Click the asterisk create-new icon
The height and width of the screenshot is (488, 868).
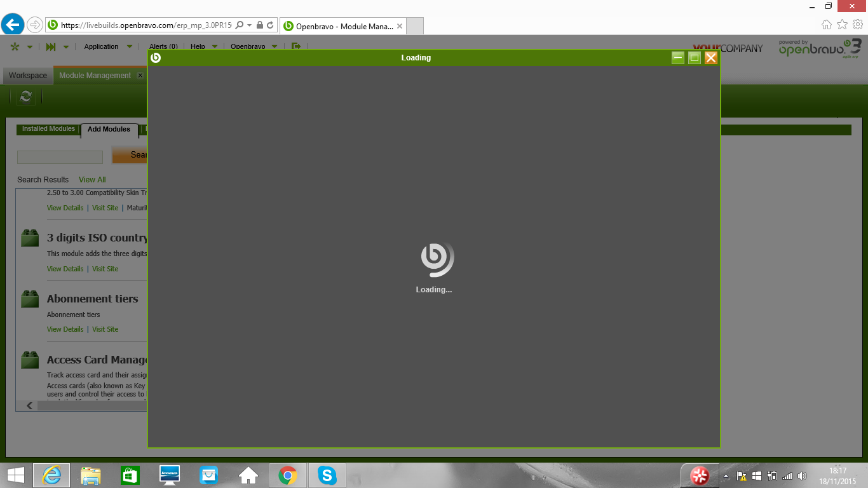[15, 46]
